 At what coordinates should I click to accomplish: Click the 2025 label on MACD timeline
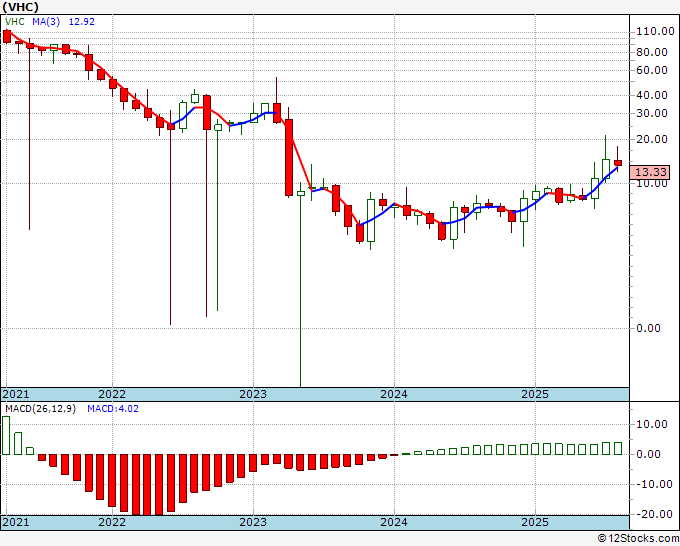click(535, 522)
